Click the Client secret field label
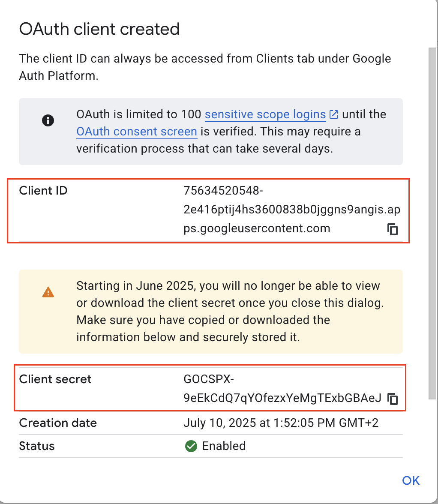This screenshot has height=504, width=438. click(x=55, y=379)
